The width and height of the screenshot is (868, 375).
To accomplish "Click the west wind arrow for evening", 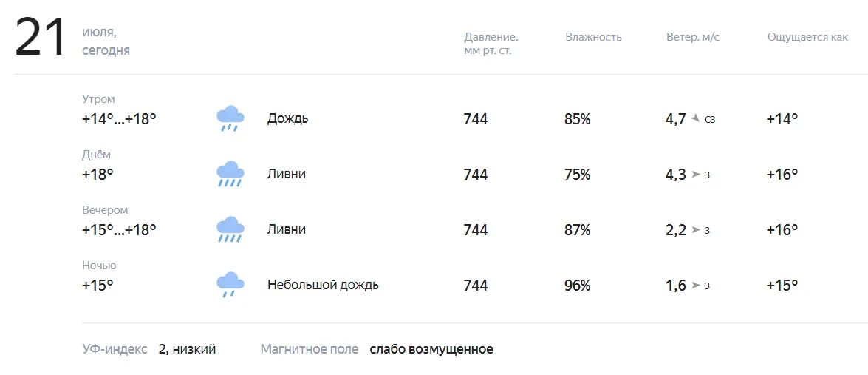I will [696, 230].
